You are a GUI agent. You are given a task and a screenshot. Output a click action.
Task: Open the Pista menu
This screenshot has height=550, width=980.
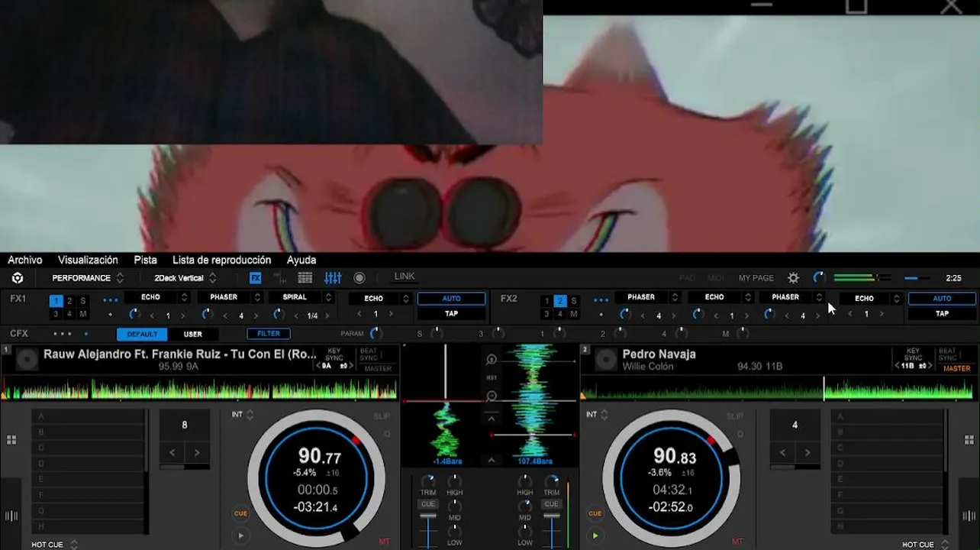146,260
